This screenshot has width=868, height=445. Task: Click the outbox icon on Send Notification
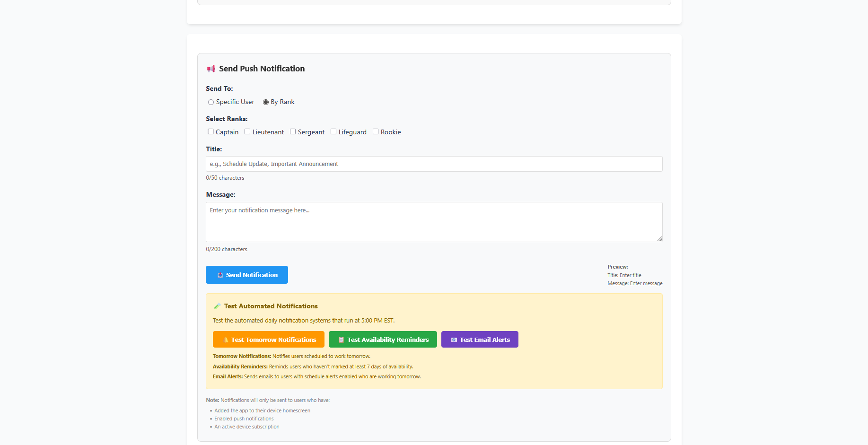220,275
